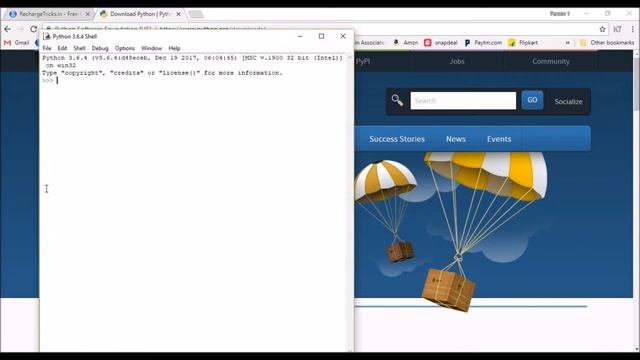
Task: Click Success Stories in the site navigation
Action: click(397, 139)
